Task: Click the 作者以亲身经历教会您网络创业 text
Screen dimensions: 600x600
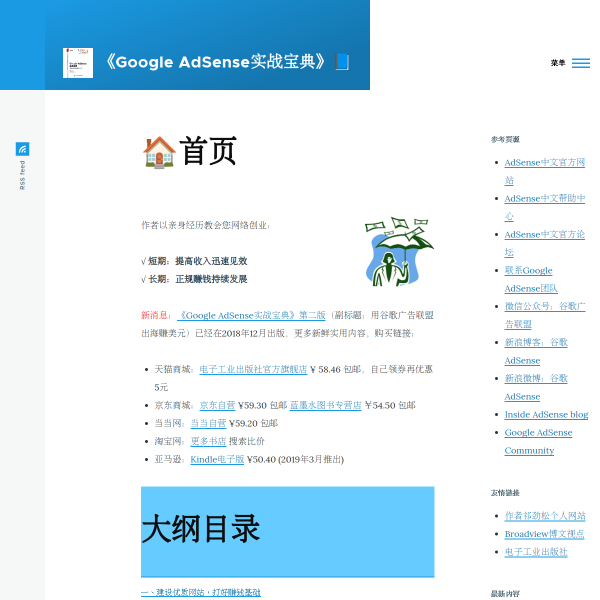Action: [205, 225]
